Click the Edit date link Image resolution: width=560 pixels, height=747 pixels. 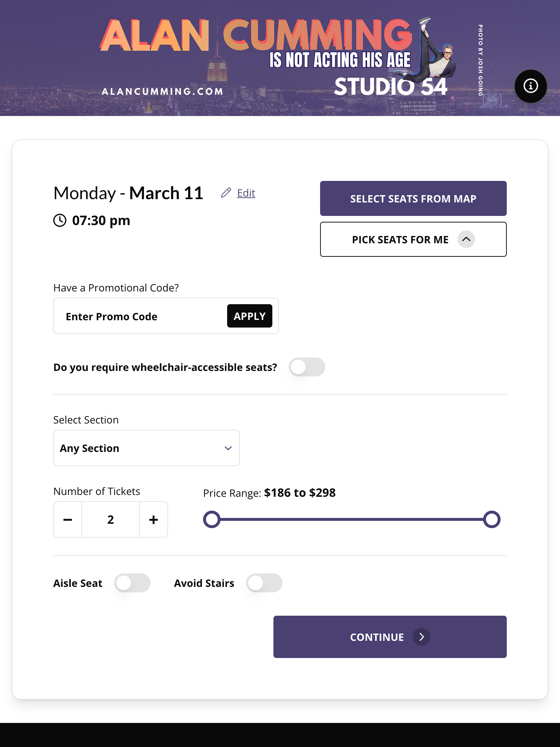[x=246, y=193]
